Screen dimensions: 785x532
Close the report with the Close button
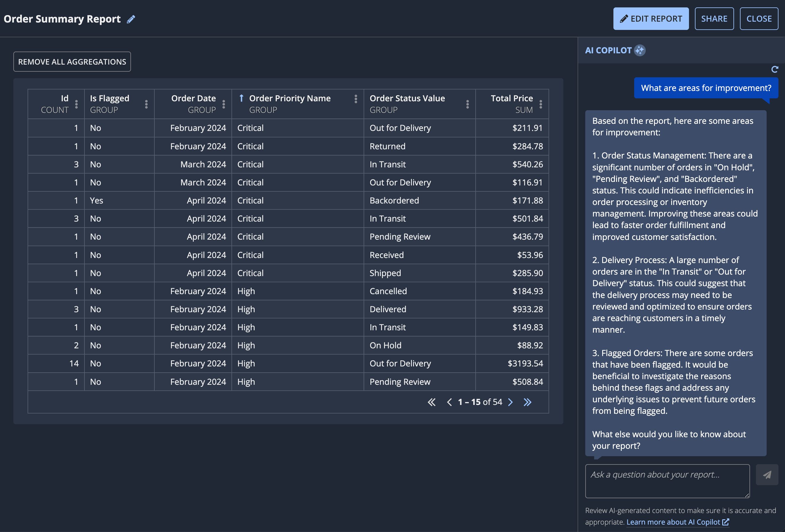coord(759,19)
